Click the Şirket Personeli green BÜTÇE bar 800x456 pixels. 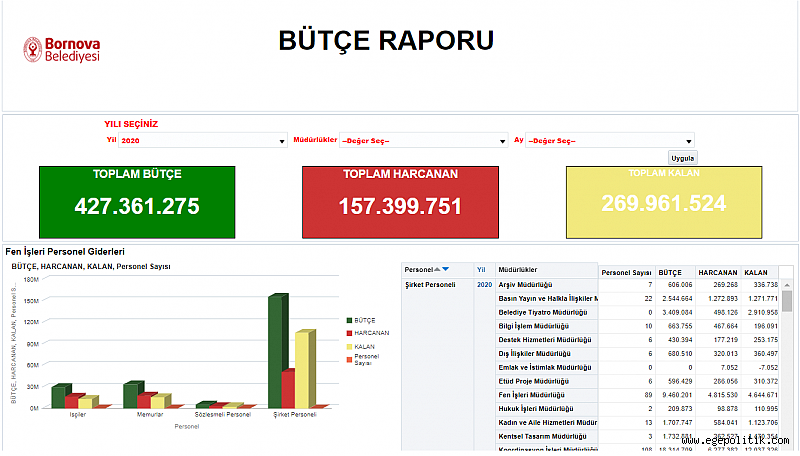[x=276, y=352]
